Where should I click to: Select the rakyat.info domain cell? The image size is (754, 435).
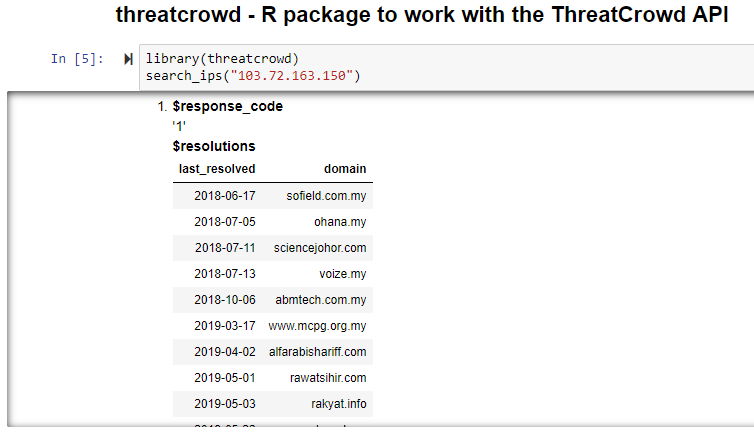coord(338,404)
